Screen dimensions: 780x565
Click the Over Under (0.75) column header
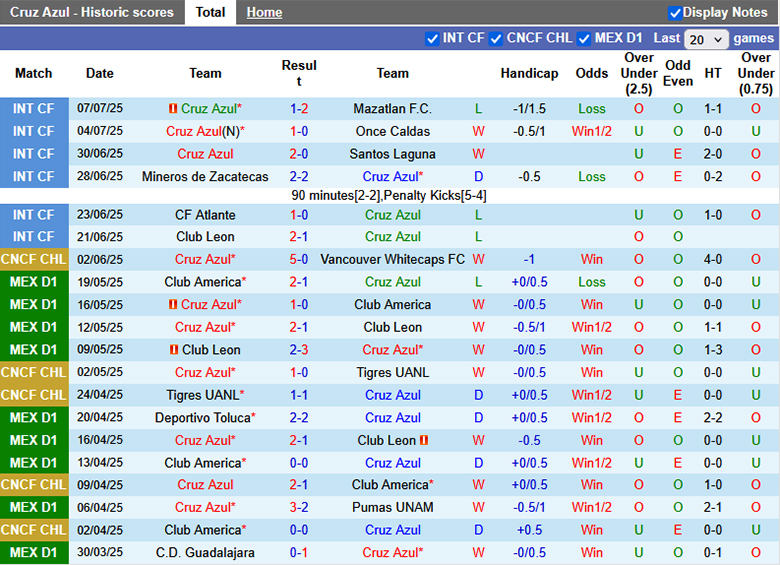coord(756,73)
